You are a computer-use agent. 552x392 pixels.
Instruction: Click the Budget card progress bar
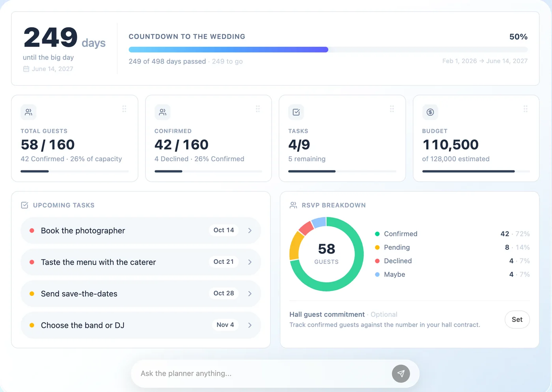476,171
